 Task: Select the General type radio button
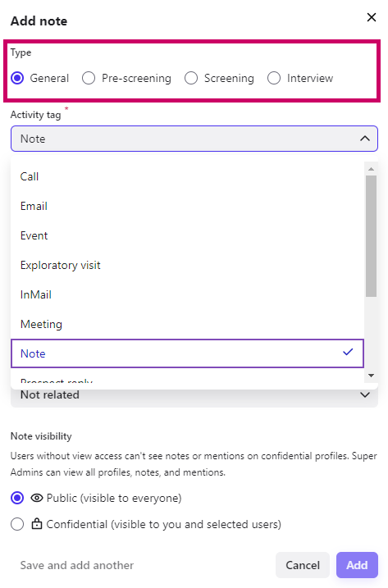pos(17,78)
